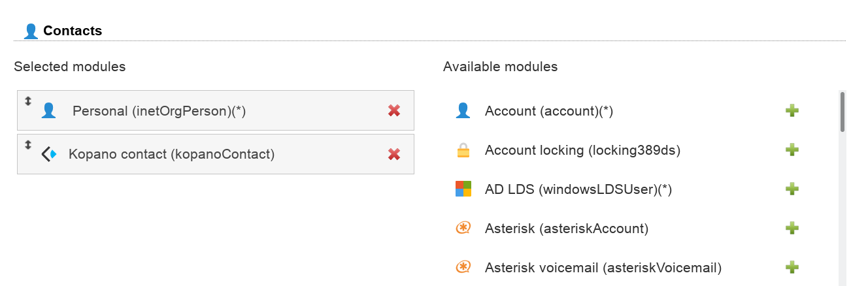
Task: Add the Account (account) module
Action: click(x=792, y=111)
